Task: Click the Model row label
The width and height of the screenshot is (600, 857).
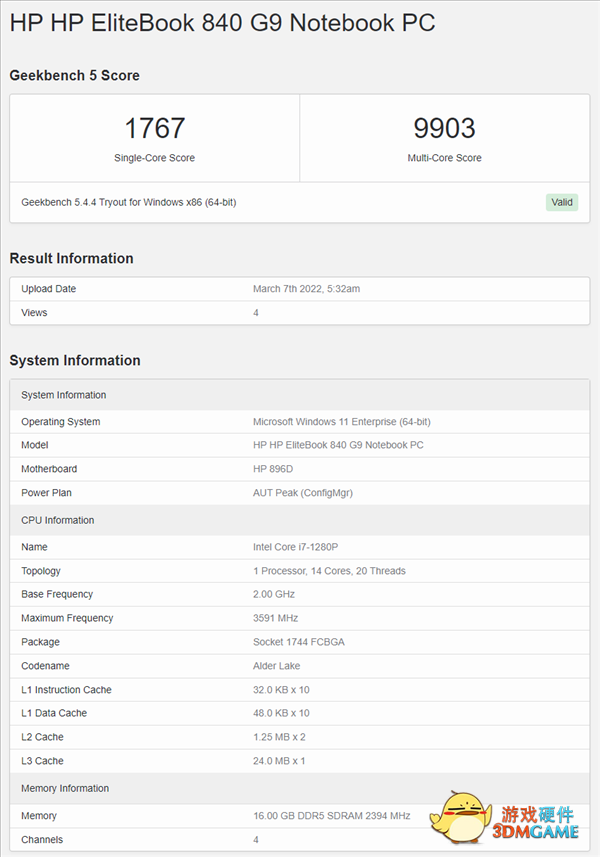Action: point(35,445)
